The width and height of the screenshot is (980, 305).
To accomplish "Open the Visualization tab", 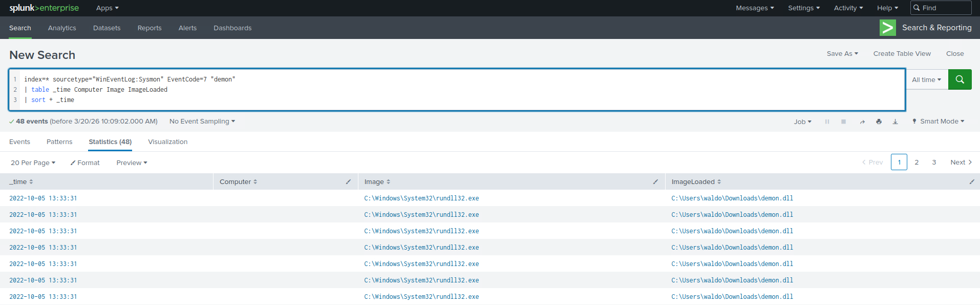I will [x=167, y=142].
